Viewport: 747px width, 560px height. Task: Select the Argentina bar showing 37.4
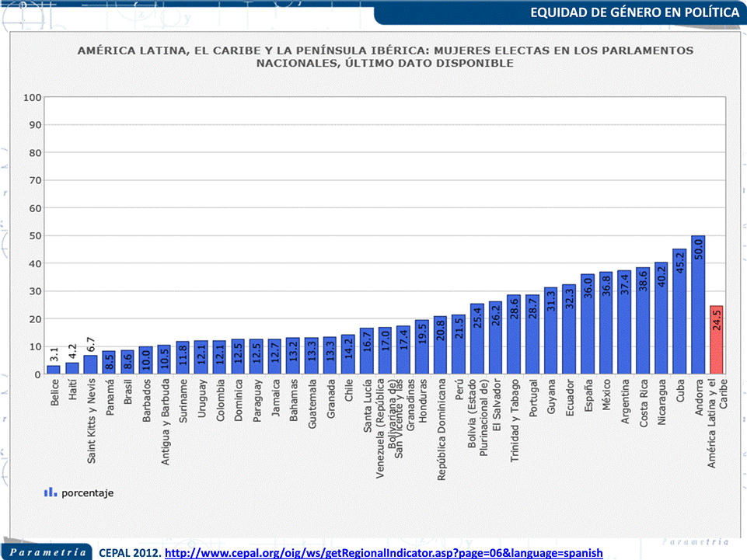click(624, 322)
